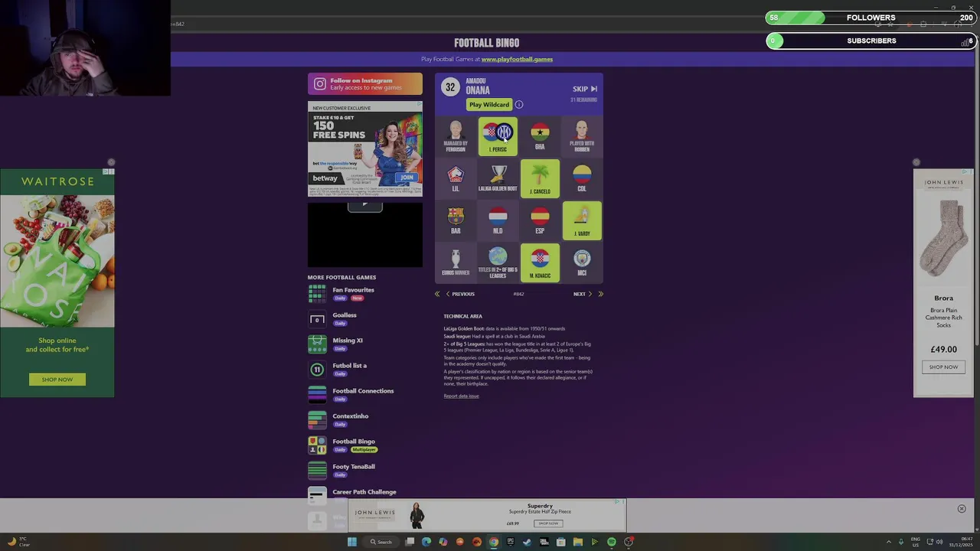This screenshot has width=980, height=551.
Task: Follow on Instagram banner
Action: 365,83
